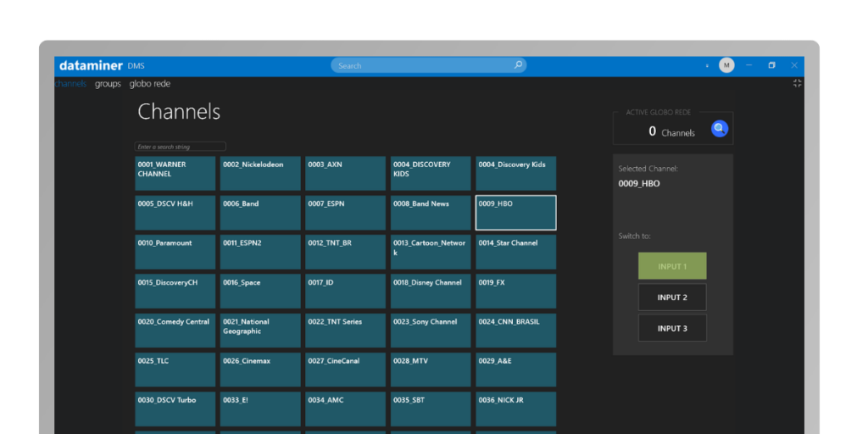Switch to the groups tab
The height and width of the screenshot is (434, 868).
point(108,84)
